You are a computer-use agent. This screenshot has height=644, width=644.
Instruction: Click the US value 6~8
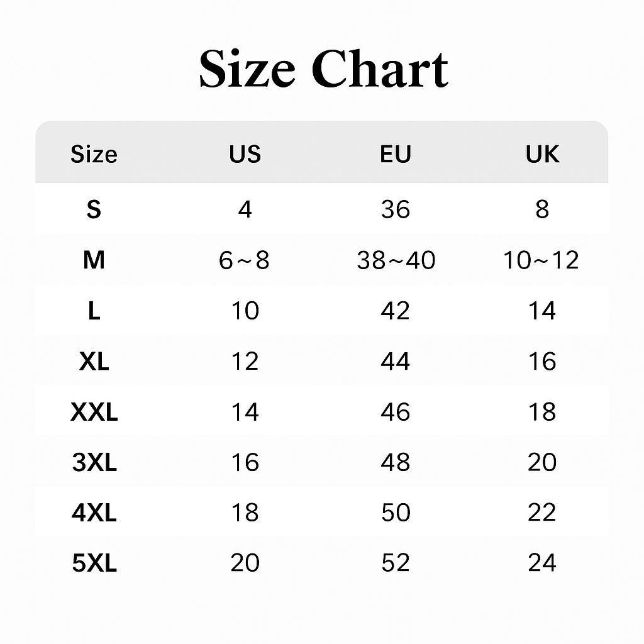(244, 260)
